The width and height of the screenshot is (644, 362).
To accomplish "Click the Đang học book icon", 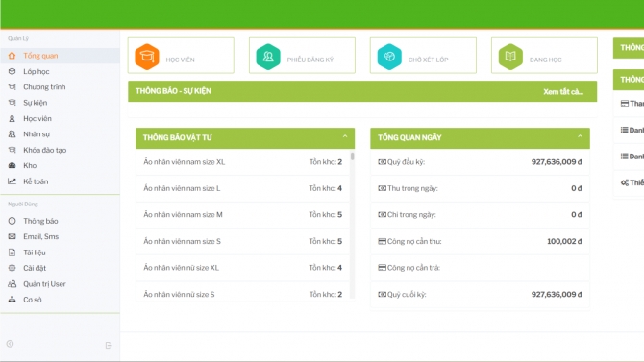I will click(x=510, y=57).
